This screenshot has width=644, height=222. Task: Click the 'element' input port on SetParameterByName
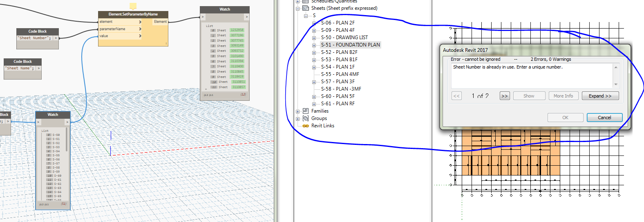(x=120, y=22)
